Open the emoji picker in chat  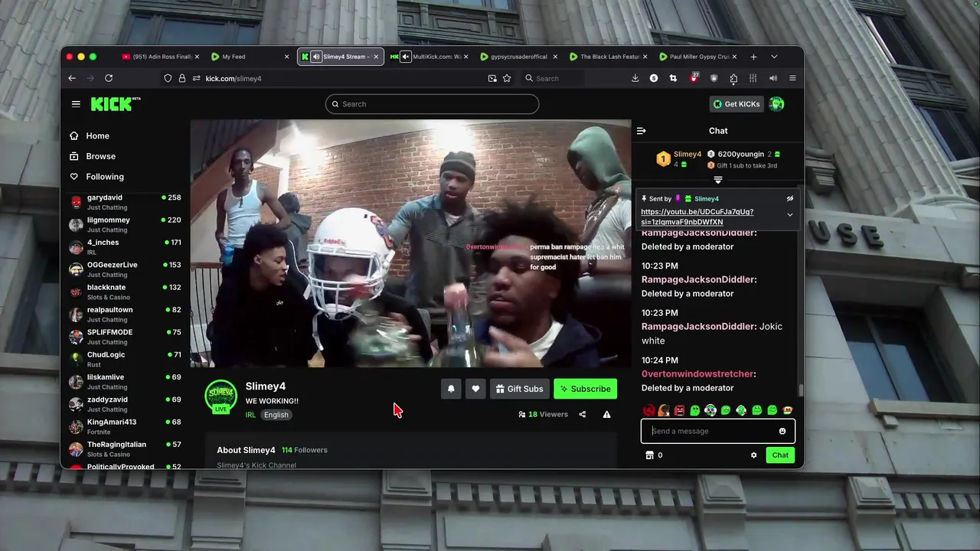pyautogui.click(x=782, y=431)
